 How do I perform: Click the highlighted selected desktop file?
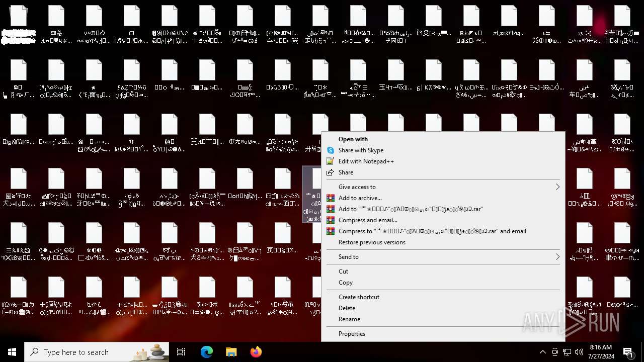pyautogui.click(x=312, y=195)
